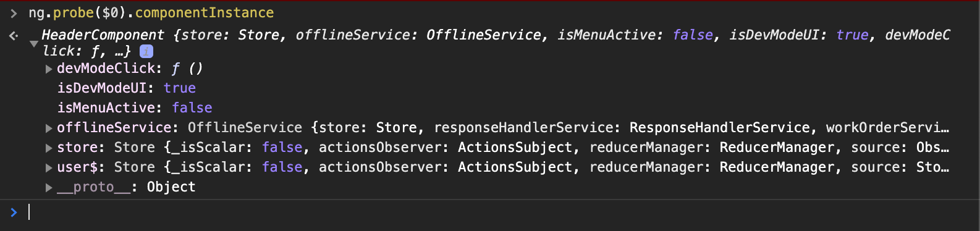Expand the user$ Store property
Screen dimensions: 980x231
point(49,167)
